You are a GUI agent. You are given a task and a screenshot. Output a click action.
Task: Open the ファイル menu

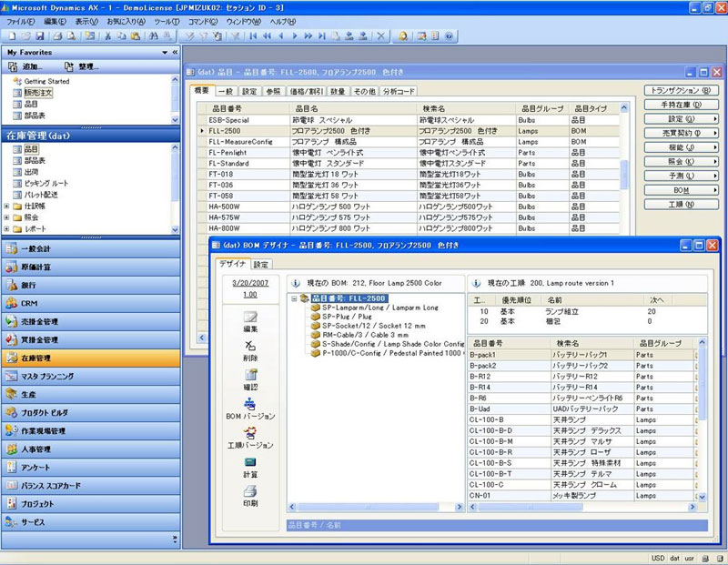20,21
